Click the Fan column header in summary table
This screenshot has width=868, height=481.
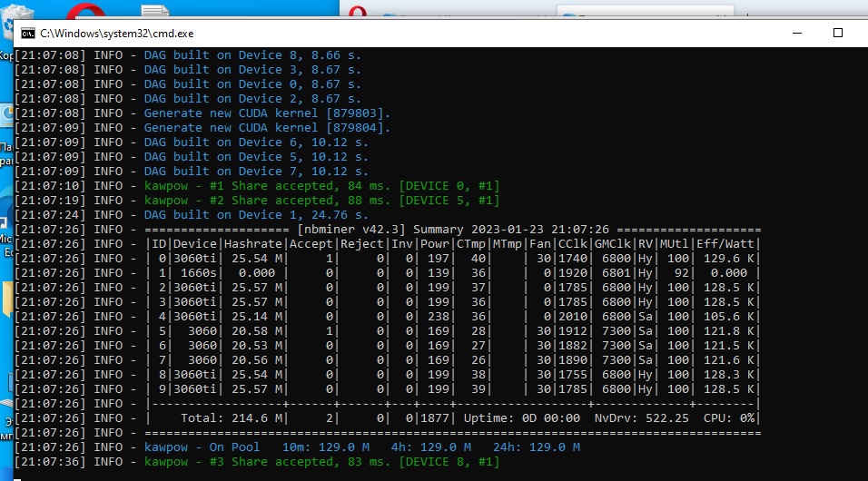point(542,243)
